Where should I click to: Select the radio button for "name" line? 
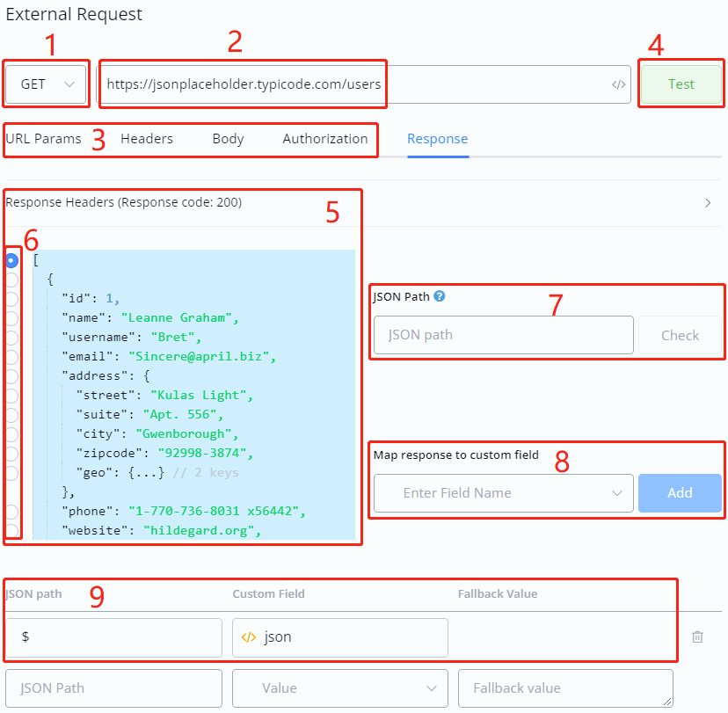pyautogui.click(x=11, y=318)
